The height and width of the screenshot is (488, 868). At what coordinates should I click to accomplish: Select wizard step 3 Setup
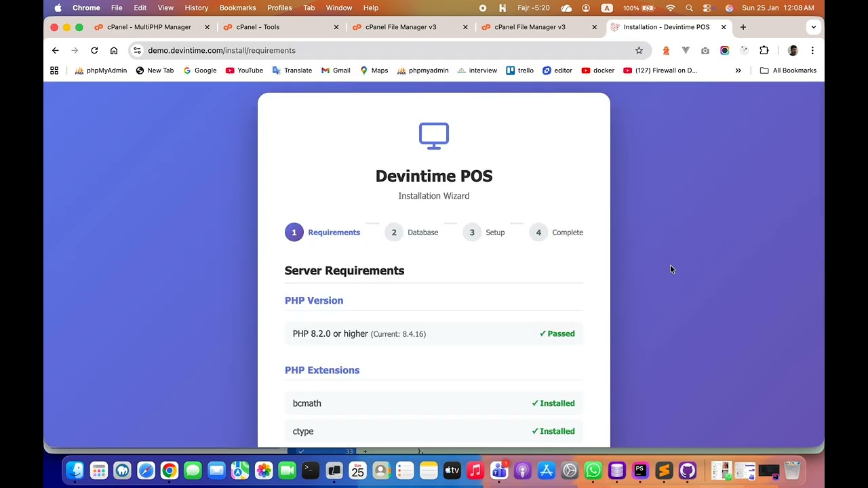(484, 232)
